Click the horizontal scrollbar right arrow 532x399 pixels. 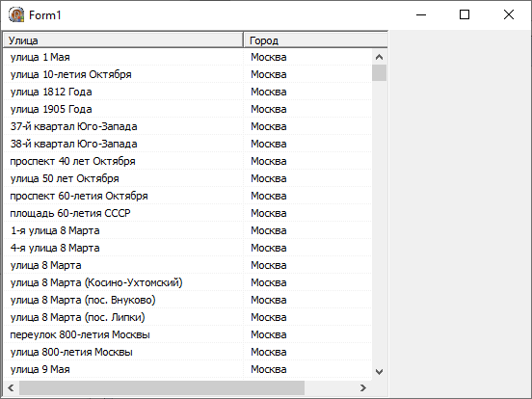coord(363,387)
